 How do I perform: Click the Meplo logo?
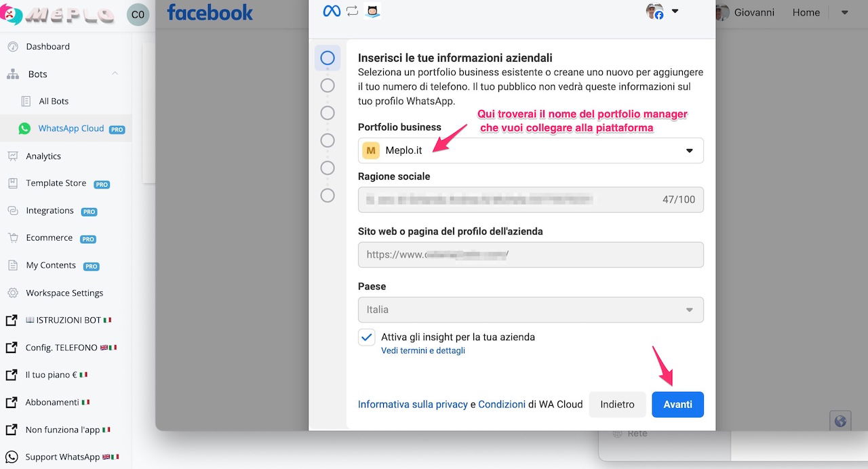[x=59, y=15]
